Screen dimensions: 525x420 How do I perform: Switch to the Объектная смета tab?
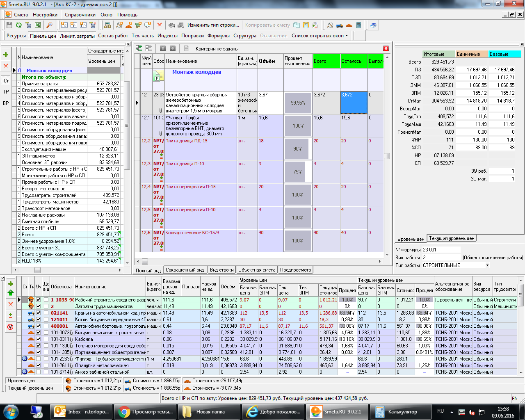pos(257,270)
